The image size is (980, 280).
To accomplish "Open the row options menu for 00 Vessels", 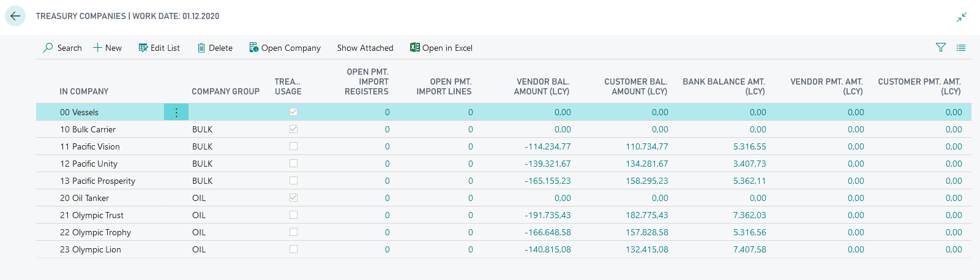I will click(176, 112).
